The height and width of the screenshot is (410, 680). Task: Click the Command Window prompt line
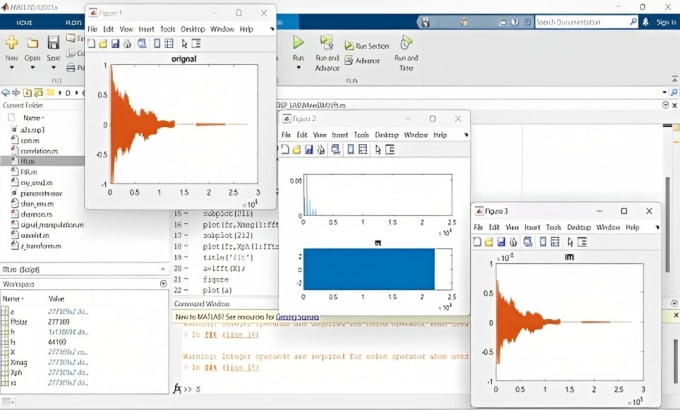point(321,389)
